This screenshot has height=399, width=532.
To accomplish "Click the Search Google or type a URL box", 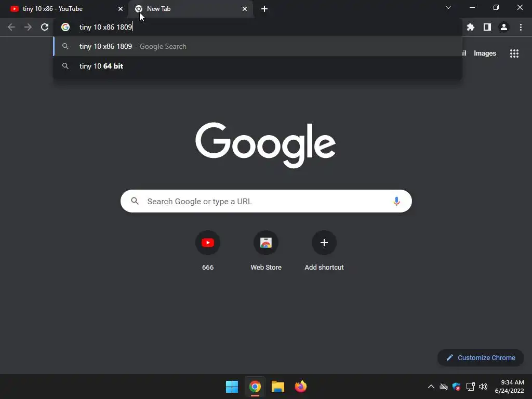I will click(x=266, y=201).
